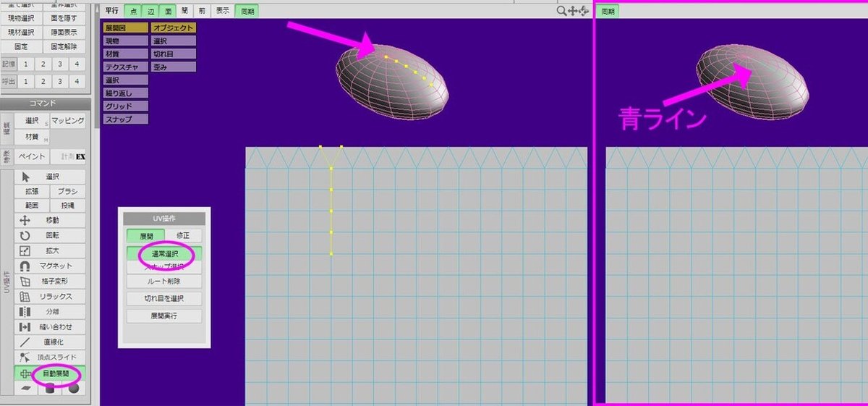Click 呼出 slot 3 button
868x406 pixels.
(60, 81)
